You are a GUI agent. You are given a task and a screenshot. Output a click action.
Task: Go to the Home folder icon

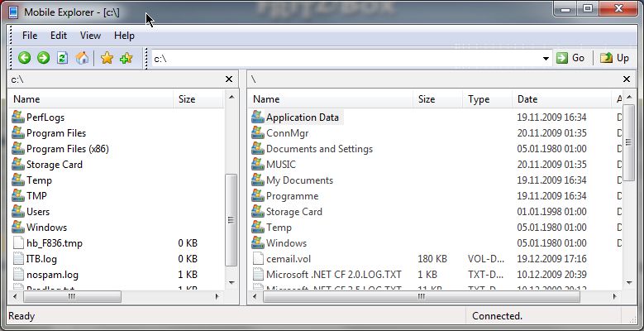(82, 58)
